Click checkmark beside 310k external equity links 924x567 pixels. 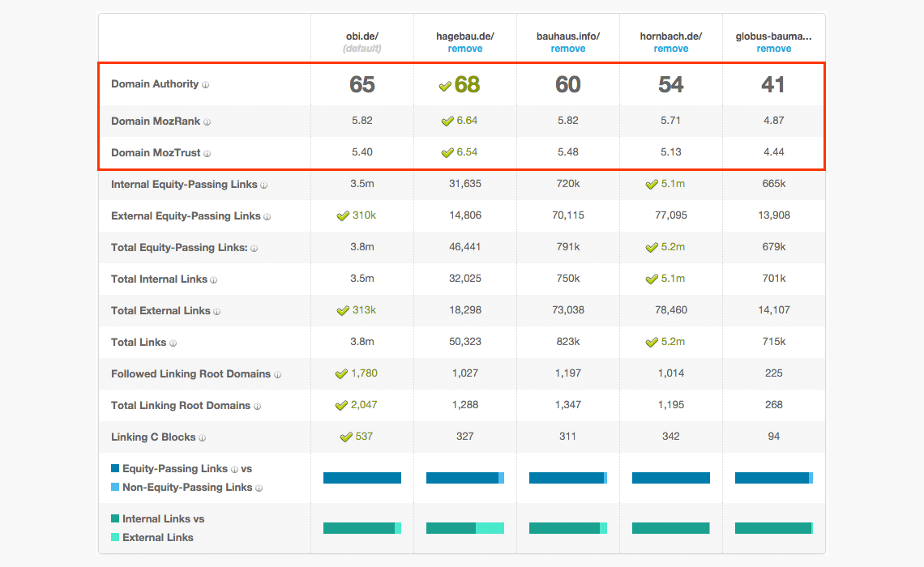pos(343,216)
